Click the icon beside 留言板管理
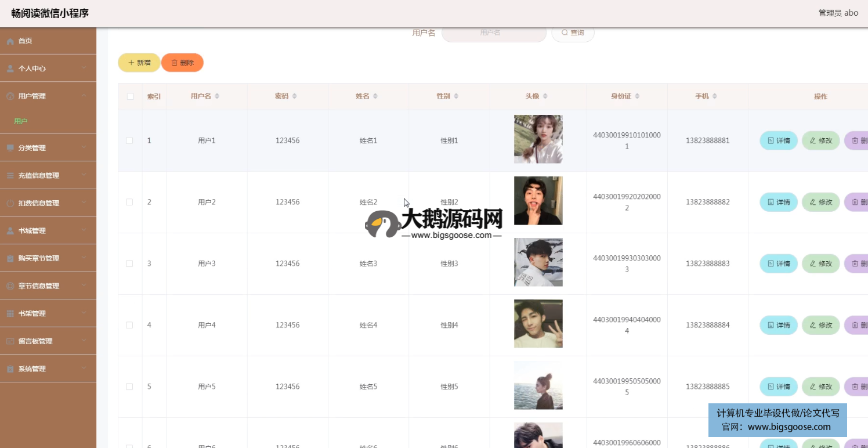The image size is (868, 448). (10, 341)
